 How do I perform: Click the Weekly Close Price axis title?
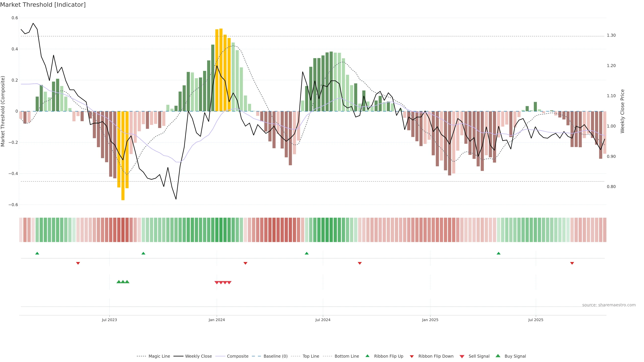tap(622, 111)
